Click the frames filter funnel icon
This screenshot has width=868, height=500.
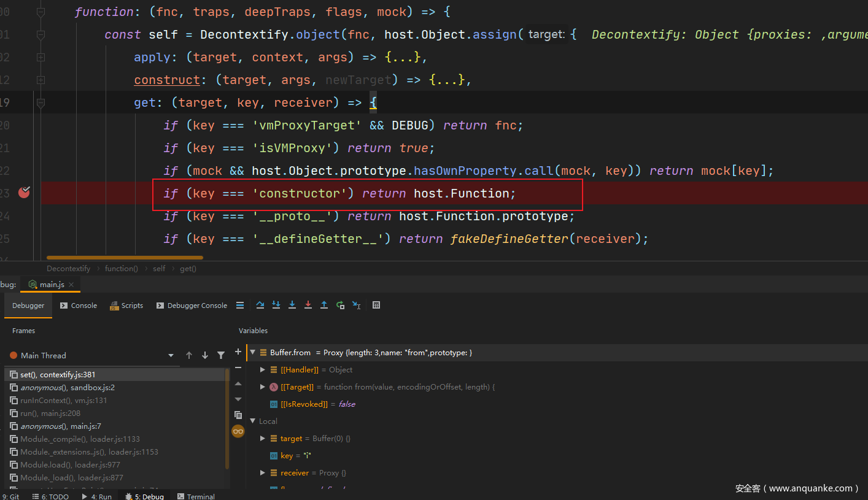point(221,355)
